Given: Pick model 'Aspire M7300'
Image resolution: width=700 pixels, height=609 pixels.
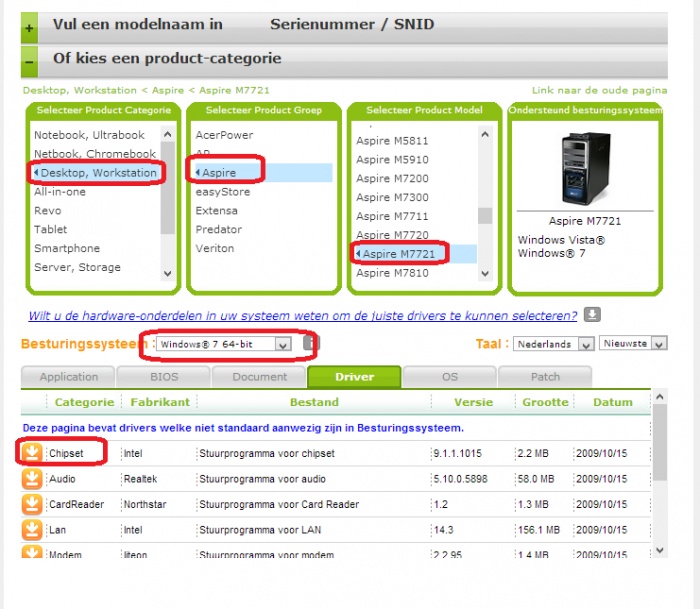Looking at the screenshot, I should (392, 197).
